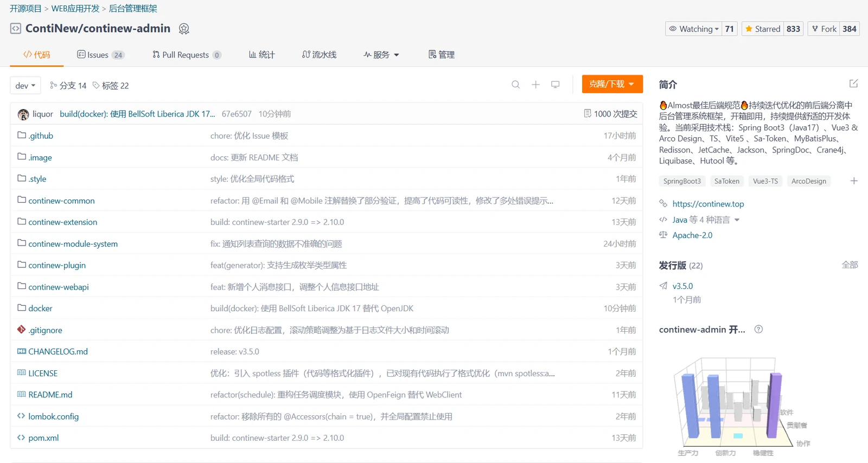This screenshot has width=868, height=463.
Task: Open the https://continew.top link
Action: [708, 204]
